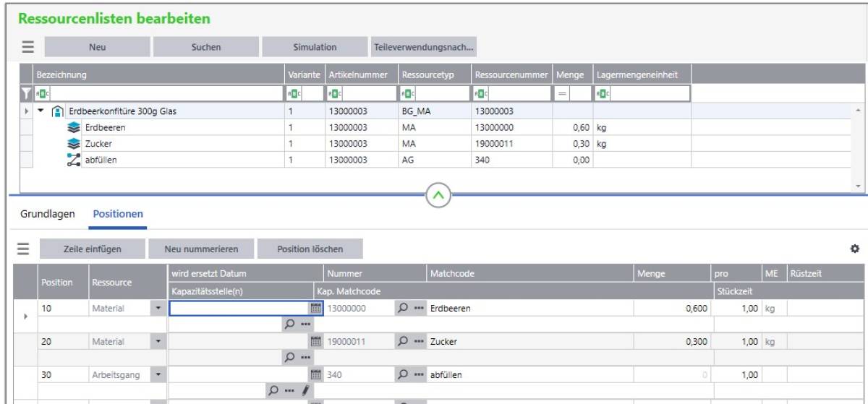
Task: Open Ressource dropdown for position 30
Action: point(158,374)
